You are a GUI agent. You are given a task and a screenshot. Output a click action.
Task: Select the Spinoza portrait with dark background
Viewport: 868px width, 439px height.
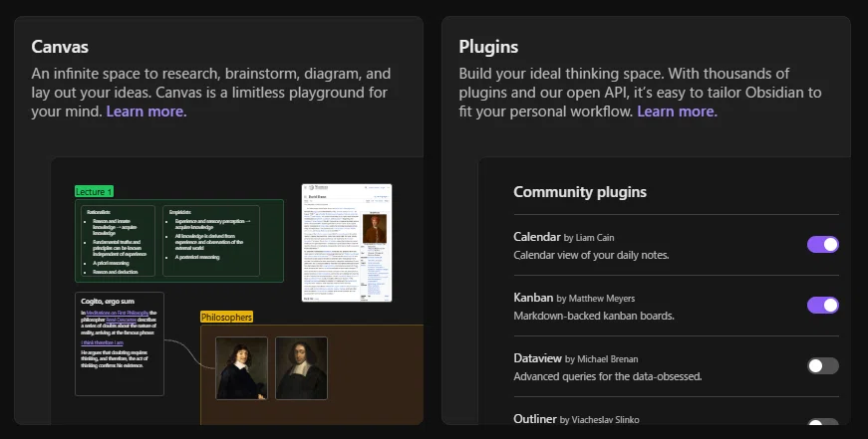click(301, 368)
